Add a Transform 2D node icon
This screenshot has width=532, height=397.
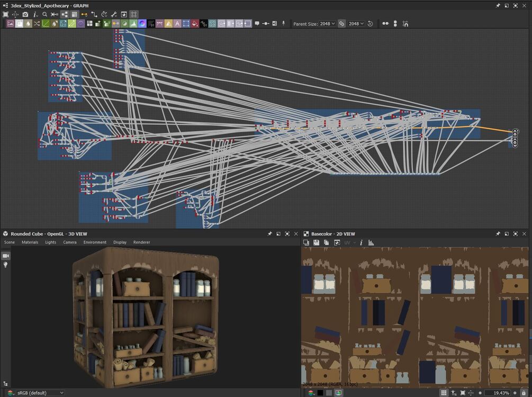(x=186, y=23)
